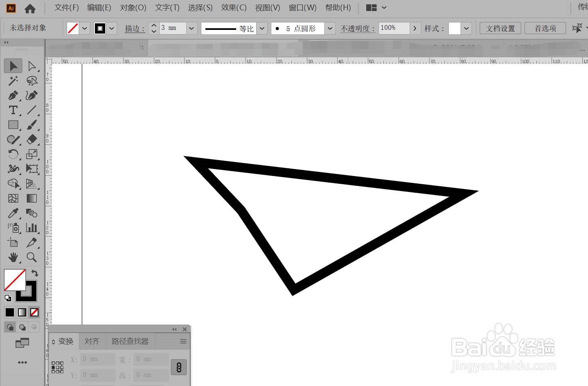This screenshot has width=588, height=386.
Task: Click 描边 stroke panel link
Action: point(135,29)
